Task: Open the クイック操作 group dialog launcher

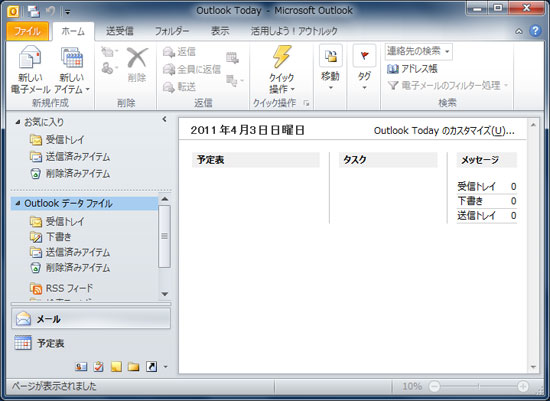Action: [307, 103]
